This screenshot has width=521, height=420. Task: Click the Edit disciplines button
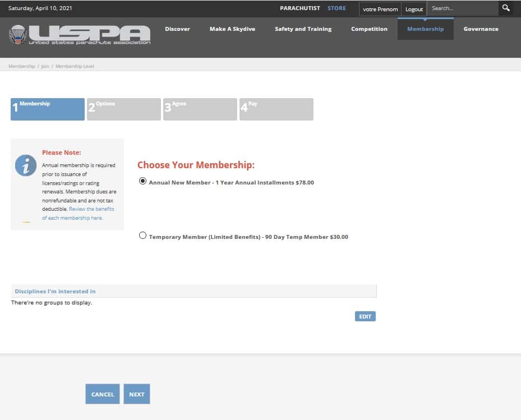click(x=365, y=316)
